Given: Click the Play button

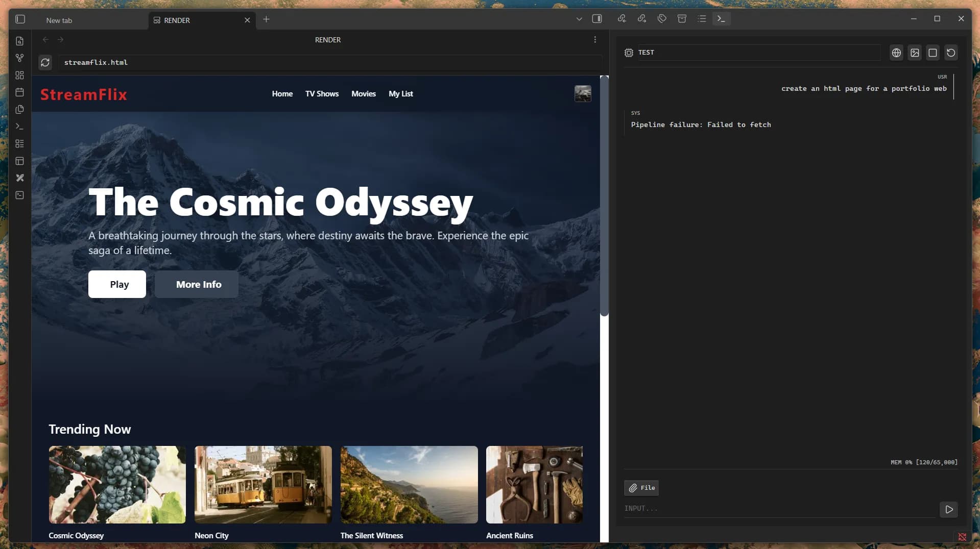Looking at the screenshot, I should coord(117,284).
